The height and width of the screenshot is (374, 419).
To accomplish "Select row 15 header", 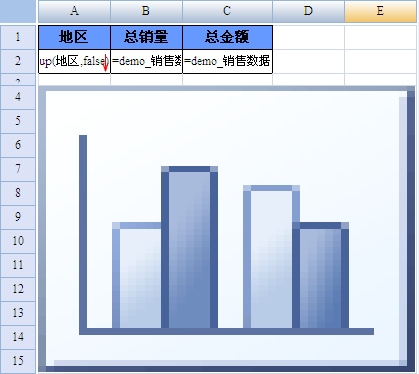I will [18, 361].
